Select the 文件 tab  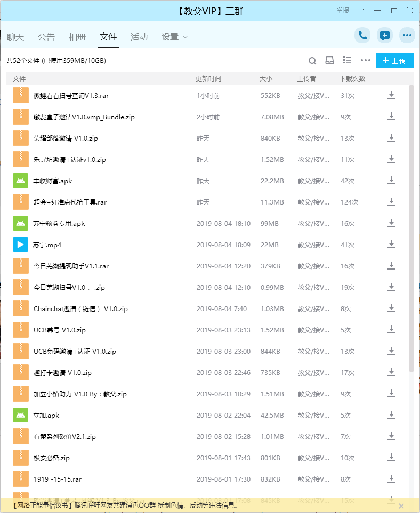[108, 37]
